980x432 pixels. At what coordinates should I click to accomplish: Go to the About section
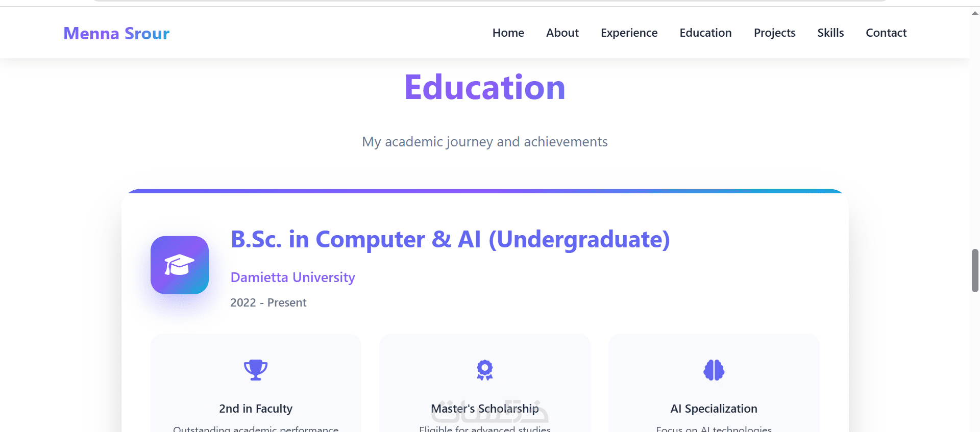(x=562, y=33)
